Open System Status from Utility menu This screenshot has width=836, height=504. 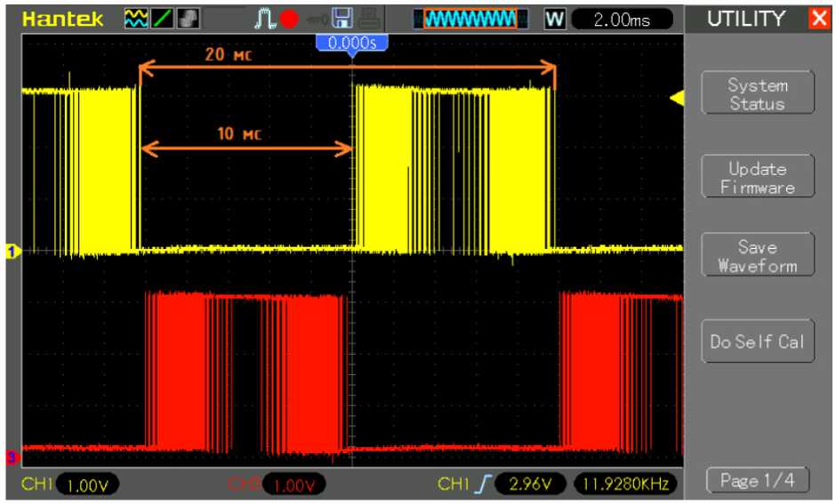coord(758,94)
